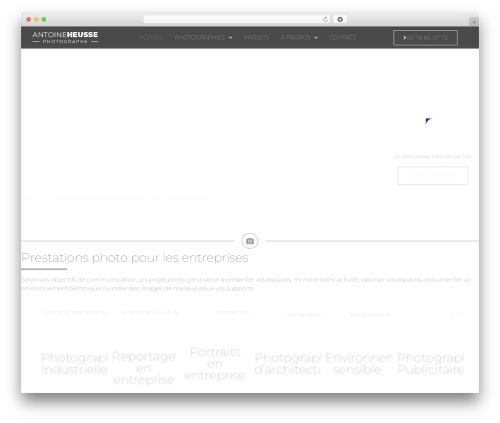Open the Contact page
The height and width of the screenshot is (423, 500).
pos(342,37)
